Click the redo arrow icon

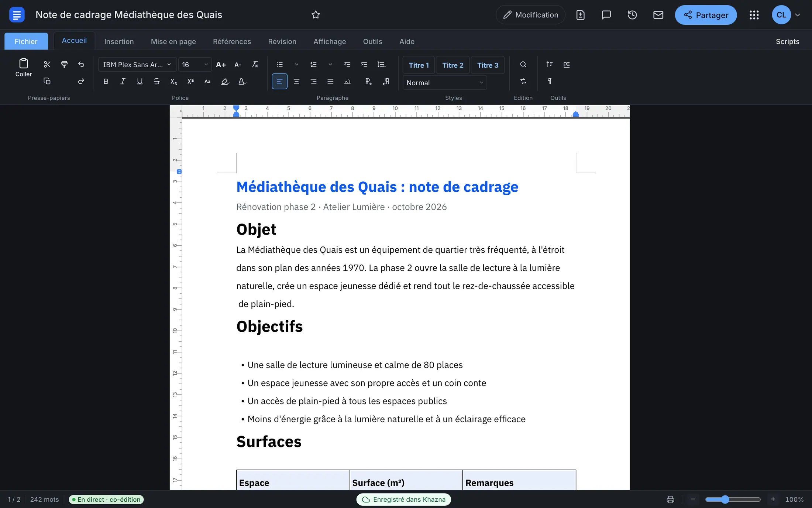(81, 81)
